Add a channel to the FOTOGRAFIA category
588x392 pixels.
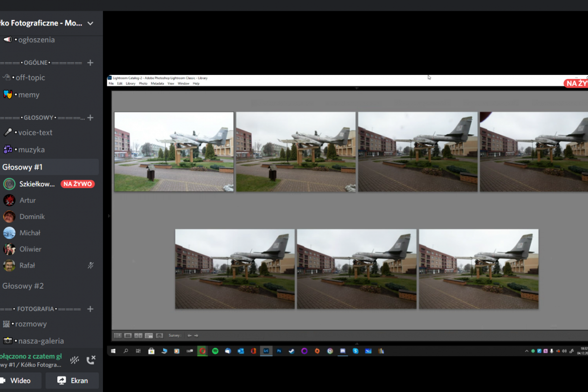pyautogui.click(x=90, y=309)
